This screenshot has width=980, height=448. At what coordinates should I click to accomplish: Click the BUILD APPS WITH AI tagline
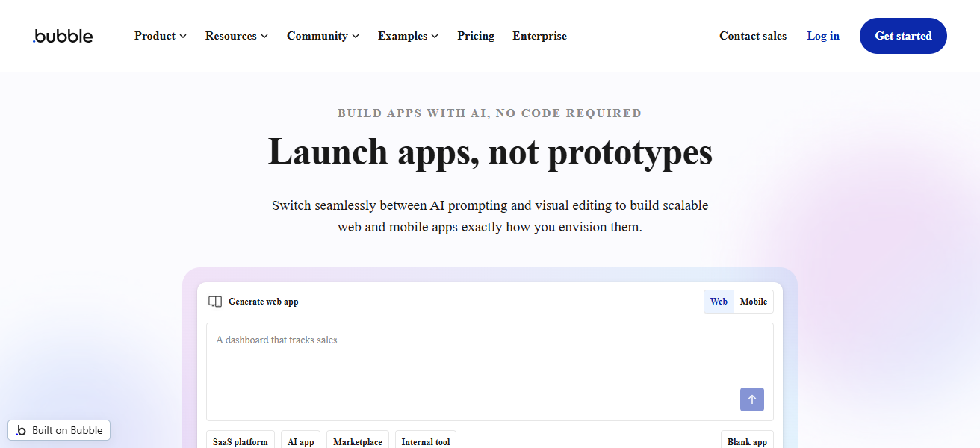tap(490, 113)
